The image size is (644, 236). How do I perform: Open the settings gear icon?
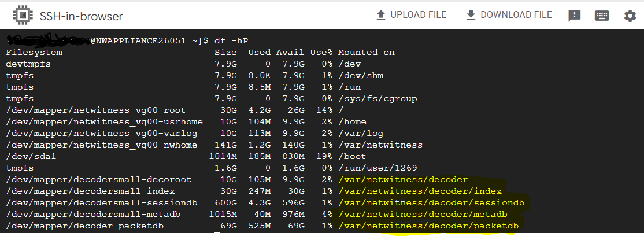630,16
